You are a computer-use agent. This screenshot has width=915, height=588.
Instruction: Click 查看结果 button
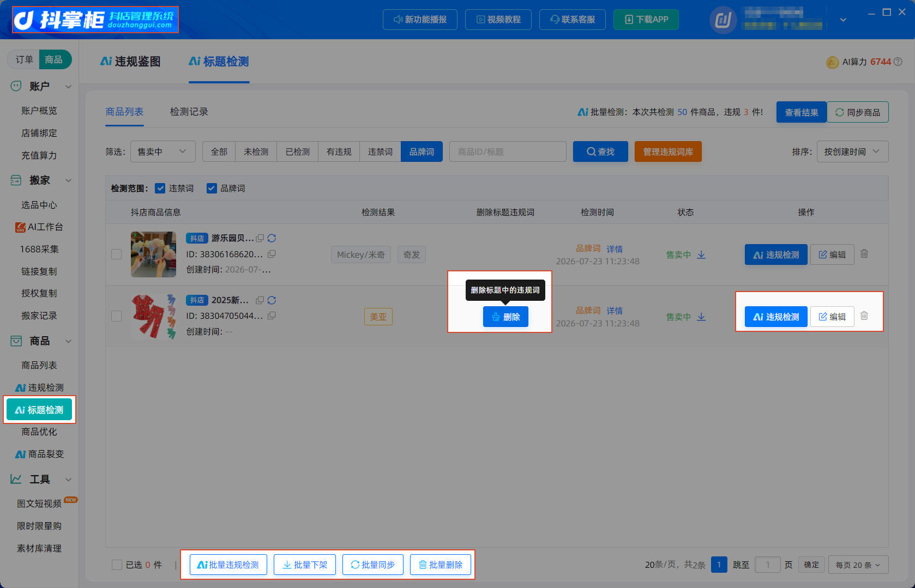point(802,112)
